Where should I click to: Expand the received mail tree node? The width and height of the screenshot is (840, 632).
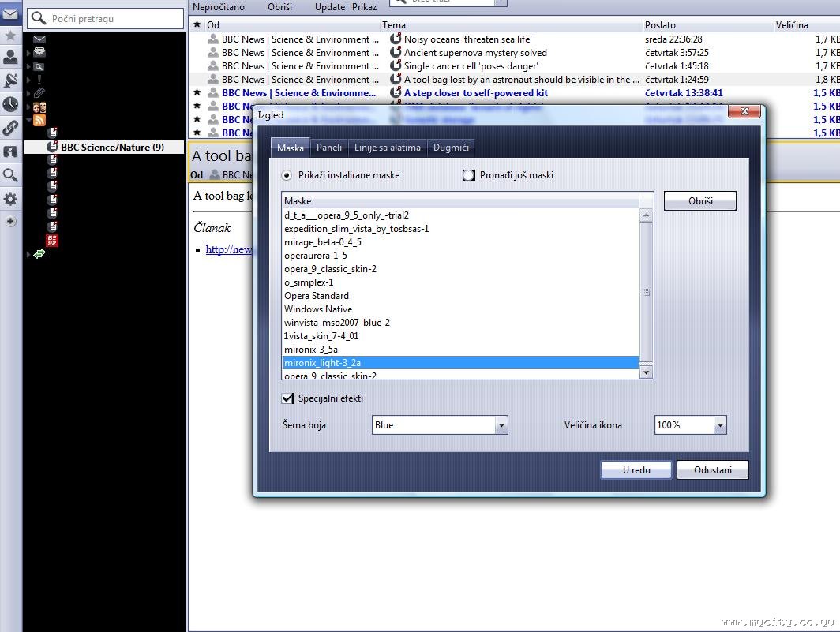click(28, 53)
